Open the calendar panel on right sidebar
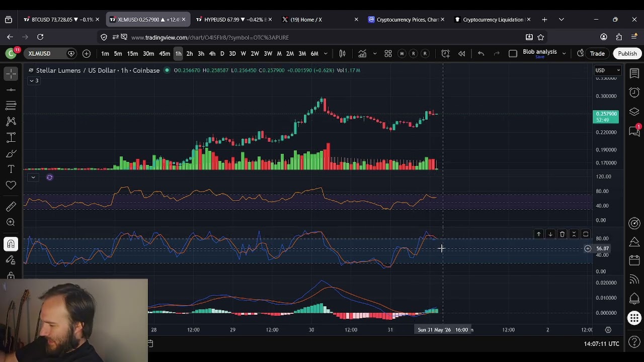This screenshot has width=644, height=362. tap(634, 260)
